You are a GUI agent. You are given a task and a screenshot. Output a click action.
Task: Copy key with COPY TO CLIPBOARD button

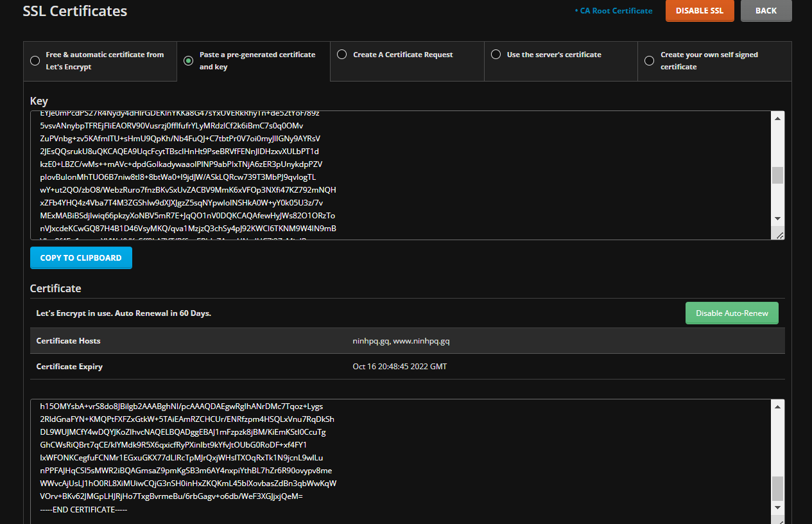(x=81, y=258)
